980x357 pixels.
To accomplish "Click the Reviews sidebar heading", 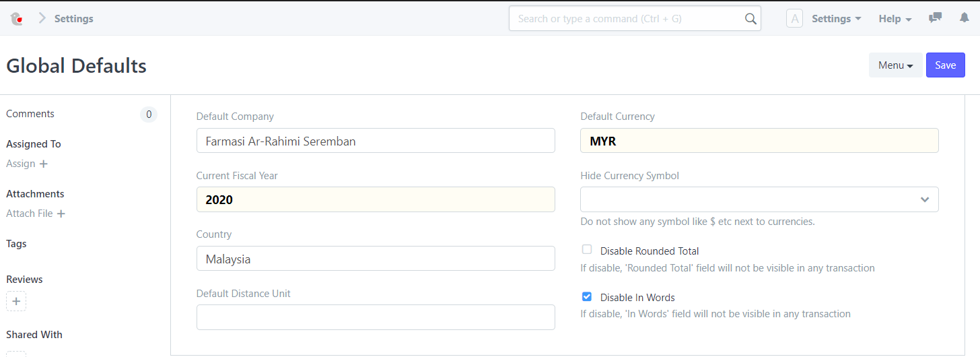I will pyautogui.click(x=24, y=280).
